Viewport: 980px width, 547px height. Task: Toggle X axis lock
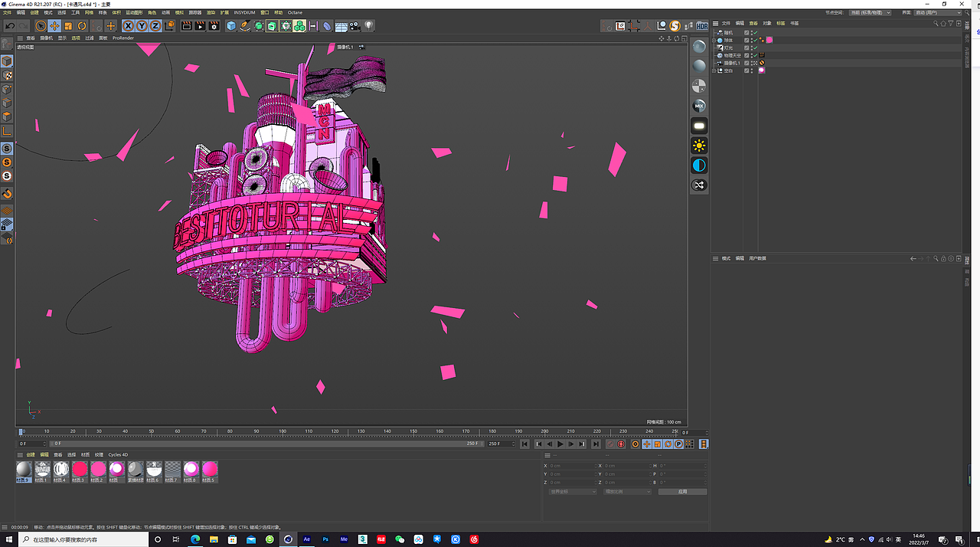click(129, 26)
